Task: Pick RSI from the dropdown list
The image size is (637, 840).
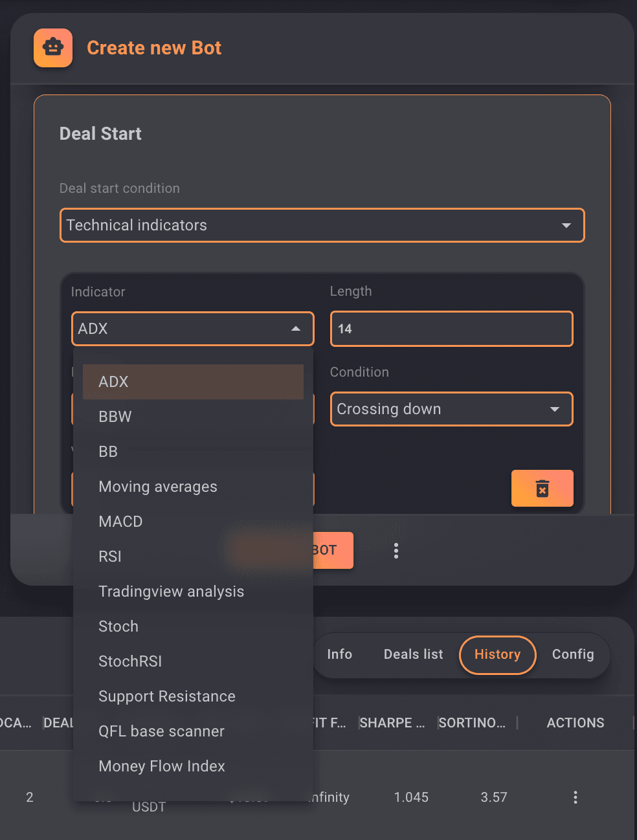Action: 110,557
